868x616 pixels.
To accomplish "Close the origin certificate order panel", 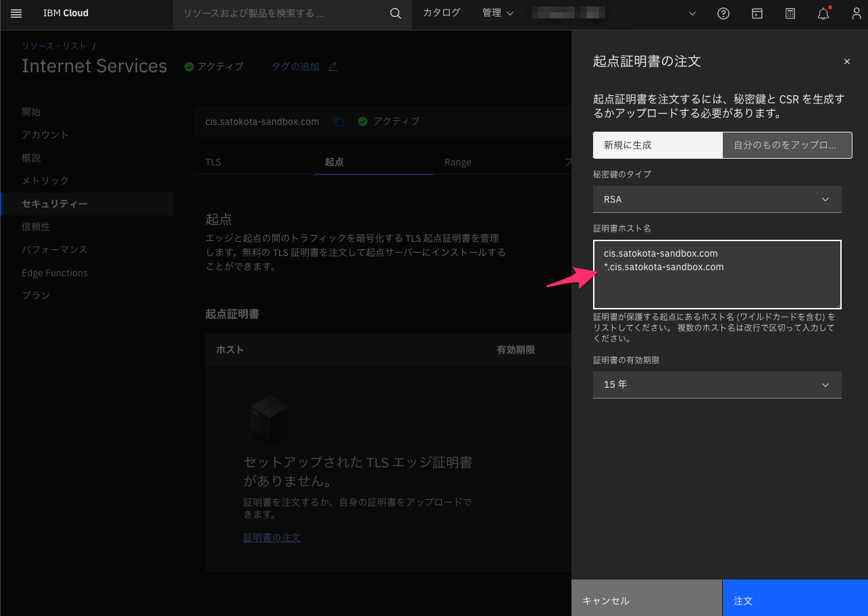I will coord(847,61).
